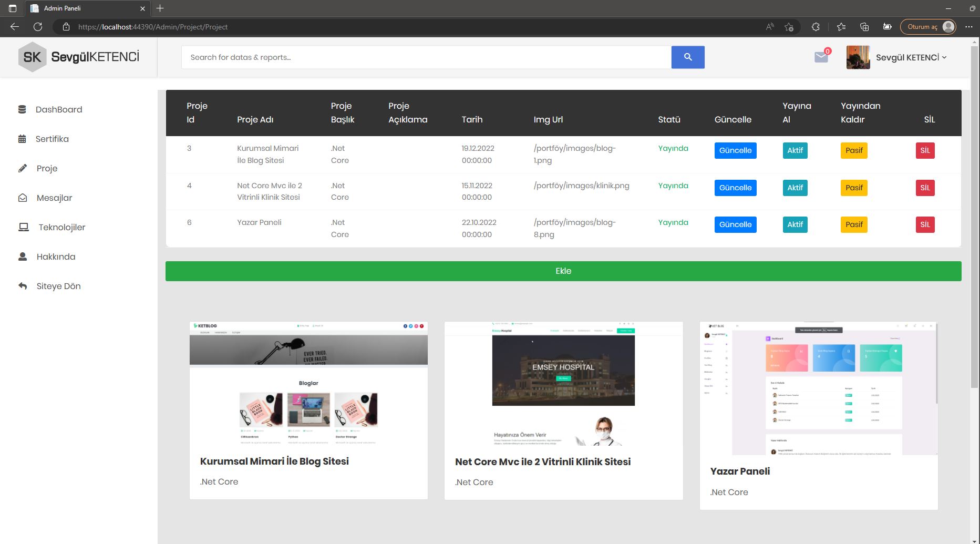Click SİL for Yazar Paneli project
Viewport: 980px width, 544px height.
pos(925,224)
